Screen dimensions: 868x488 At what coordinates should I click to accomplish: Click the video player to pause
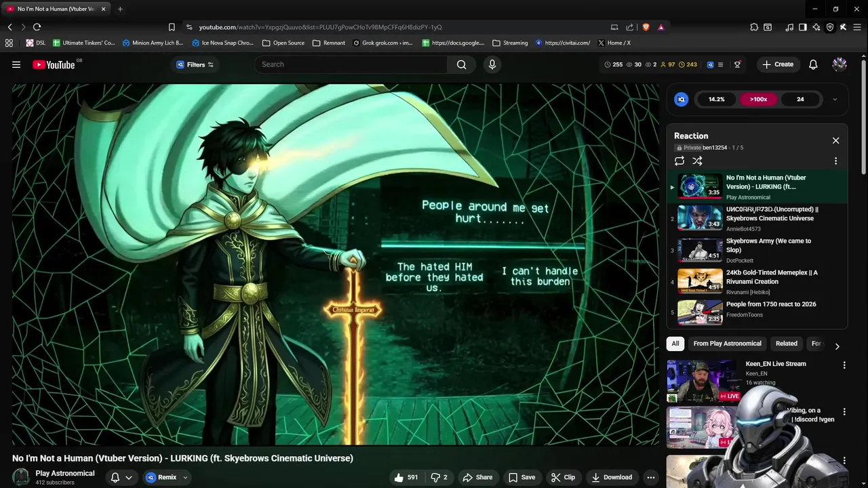pyautogui.click(x=335, y=264)
